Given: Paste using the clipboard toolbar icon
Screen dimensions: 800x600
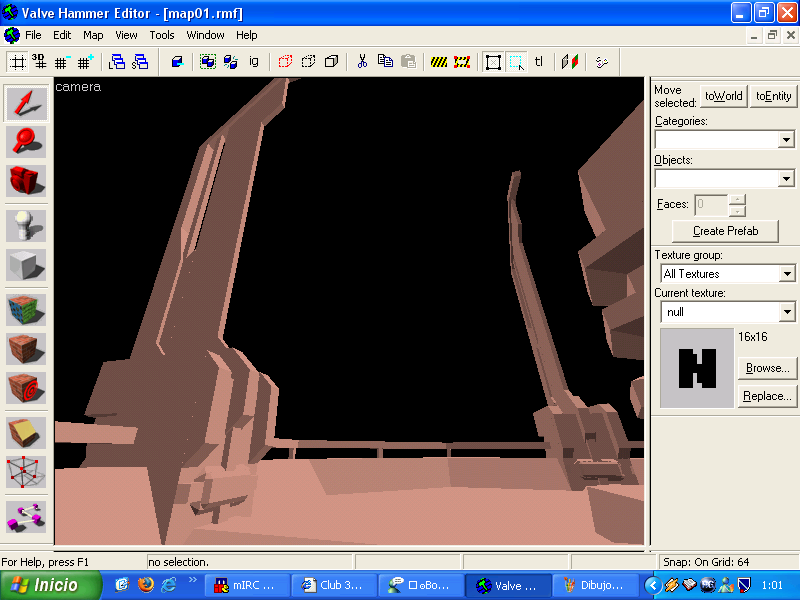Looking at the screenshot, I should tap(408, 62).
